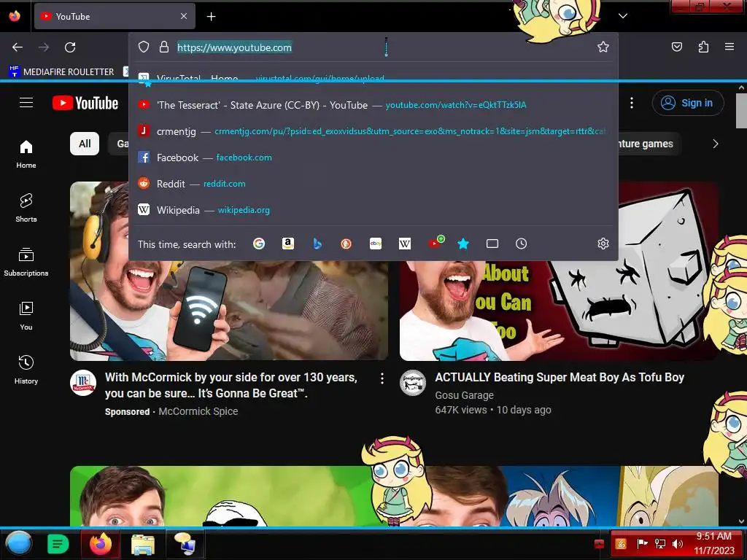Viewport: 747px width, 560px height.
Task: Add YouTube search engine icon
Action: [x=435, y=243]
